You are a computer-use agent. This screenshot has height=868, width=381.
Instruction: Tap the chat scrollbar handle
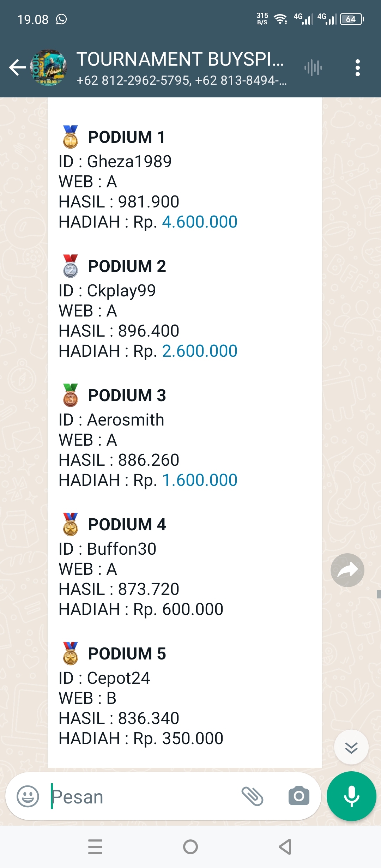click(379, 594)
